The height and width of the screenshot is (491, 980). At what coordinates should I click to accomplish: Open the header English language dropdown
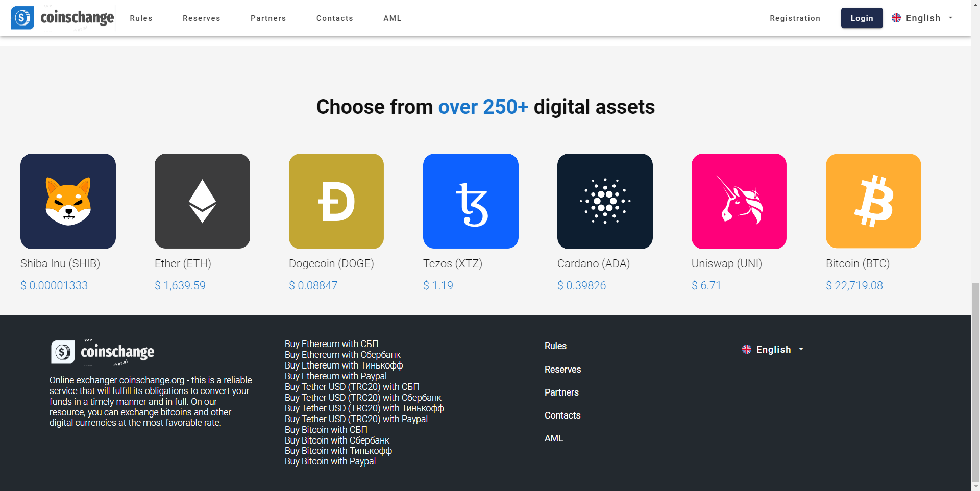[x=922, y=18]
